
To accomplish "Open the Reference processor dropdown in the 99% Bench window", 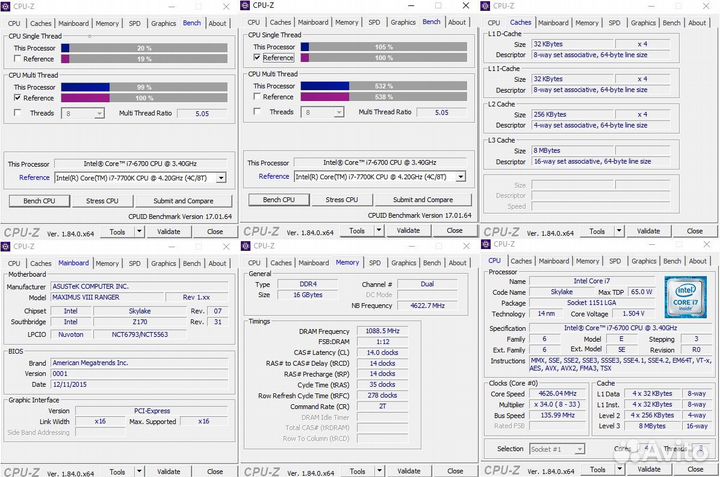I will click(221, 178).
